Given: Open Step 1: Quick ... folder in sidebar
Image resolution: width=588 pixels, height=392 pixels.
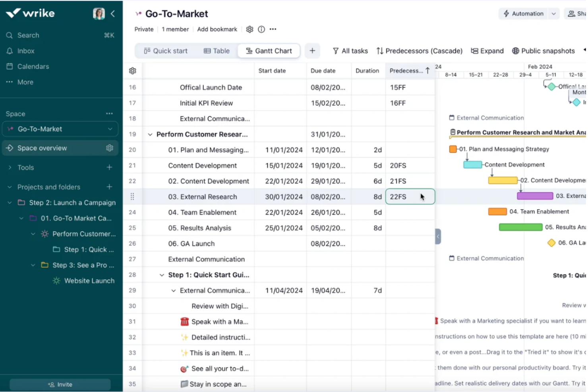Looking at the screenshot, I should [83, 249].
